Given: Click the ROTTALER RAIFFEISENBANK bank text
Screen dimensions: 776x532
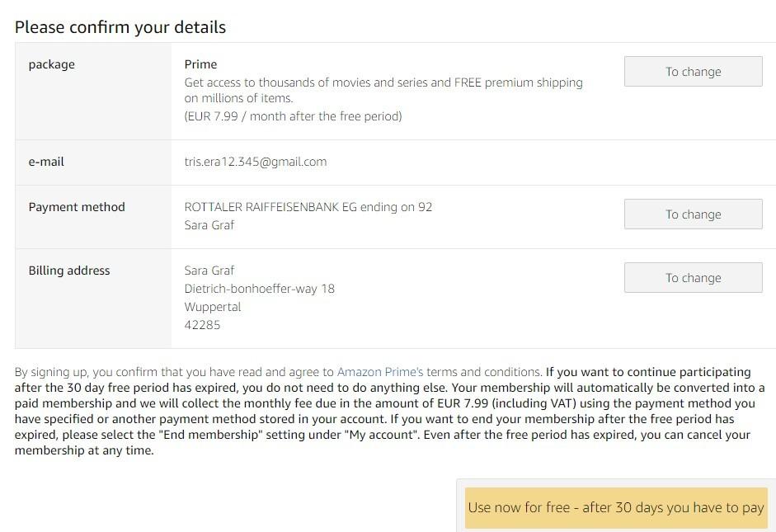Looking at the screenshot, I should click(308, 207).
